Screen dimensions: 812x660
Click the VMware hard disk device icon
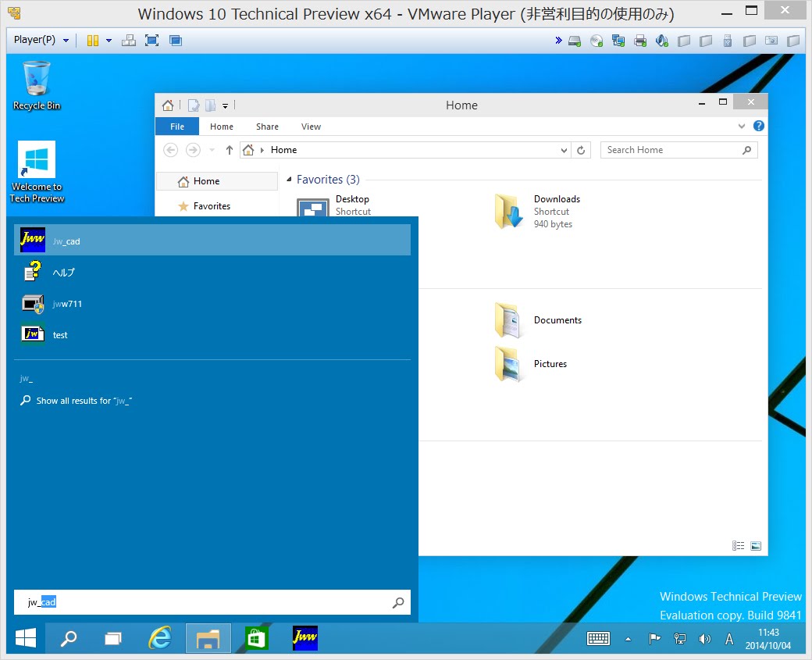point(575,41)
